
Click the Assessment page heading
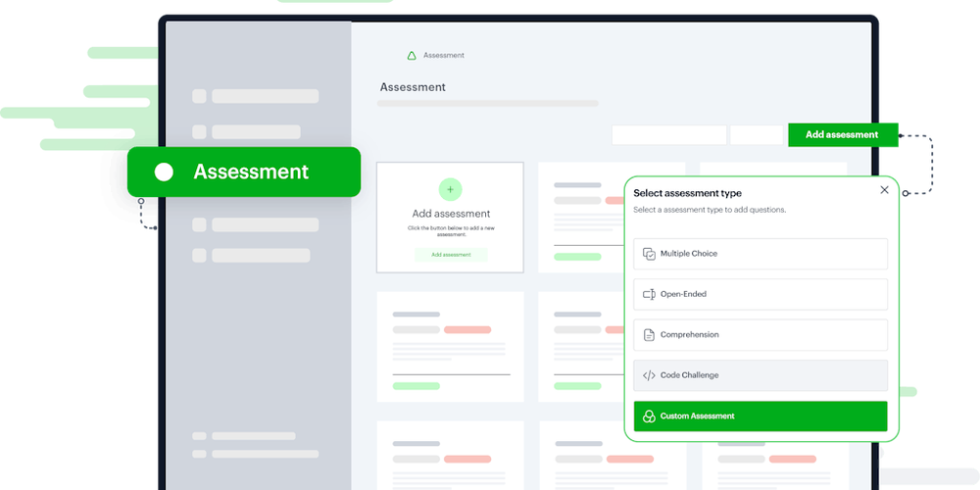pos(414,87)
